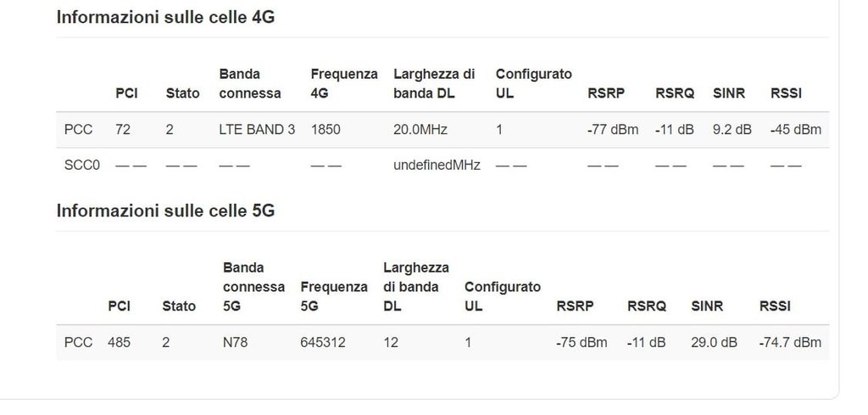Click the SCC0 row label
The height and width of the screenshot is (415, 868).
[x=82, y=165]
